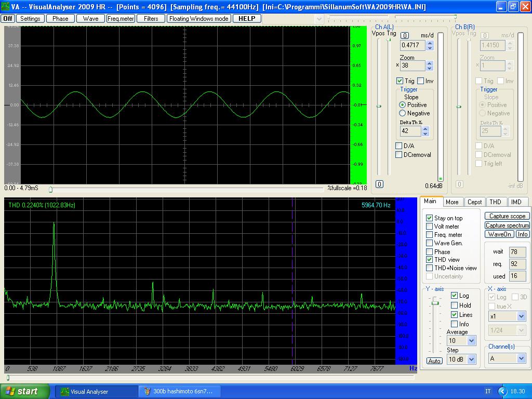The height and width of the screenshot is (399, 532).
Task: Click the HELP button
Action: tap(247, 19)
